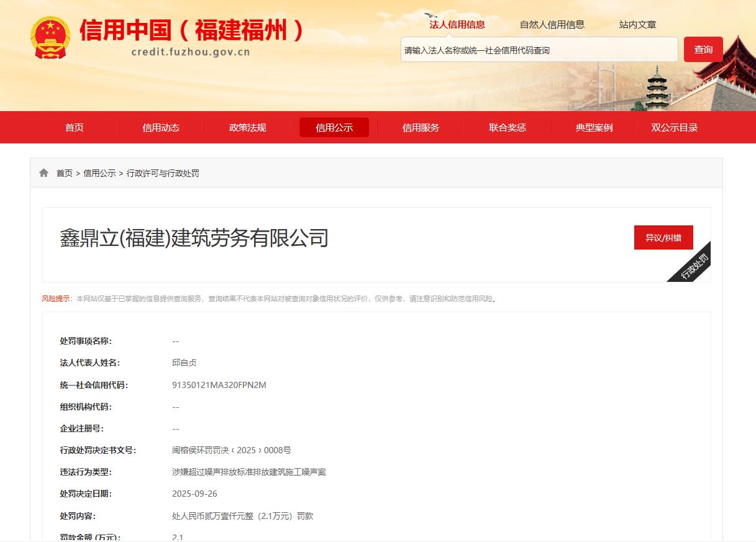Focus the legal entity name search field
This screenshot has width=756, height=542.
(539, 50)
